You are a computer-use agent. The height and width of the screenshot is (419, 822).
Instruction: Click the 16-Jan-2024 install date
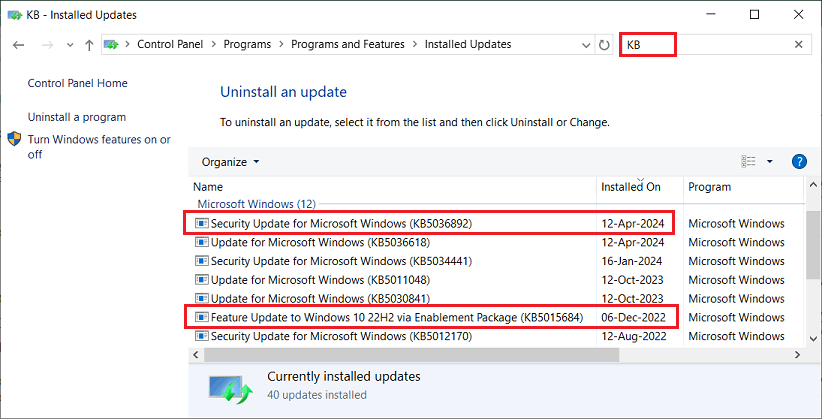click(x=632, y=261)
